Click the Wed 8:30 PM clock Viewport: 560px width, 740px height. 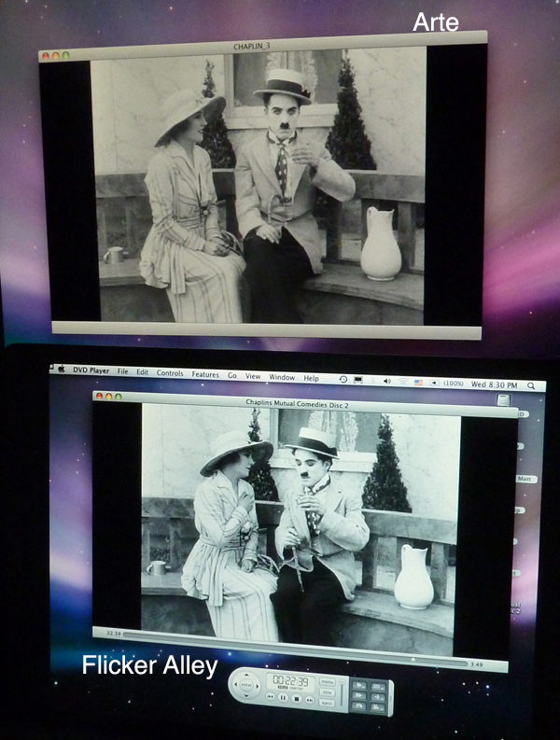[x=494, y=385]
